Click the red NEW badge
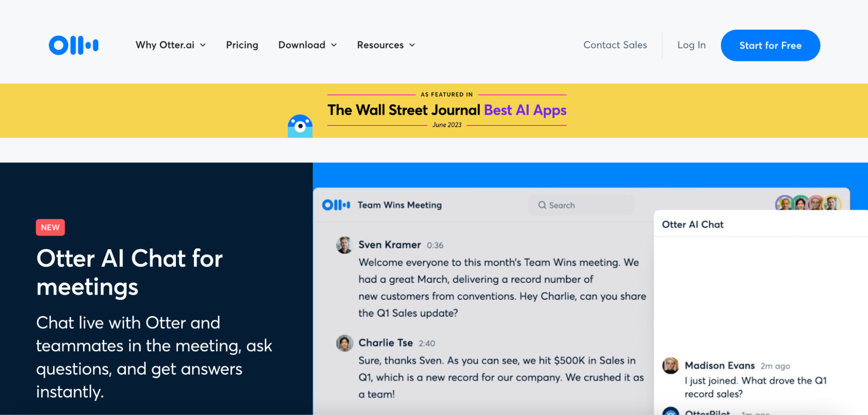 coord(50,227)
